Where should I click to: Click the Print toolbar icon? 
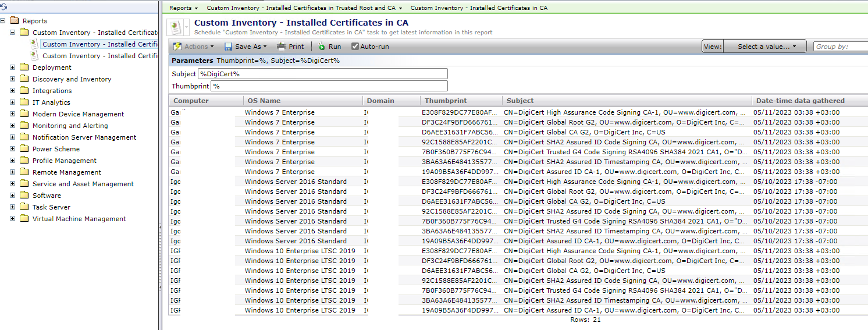[x=282, y=47]
